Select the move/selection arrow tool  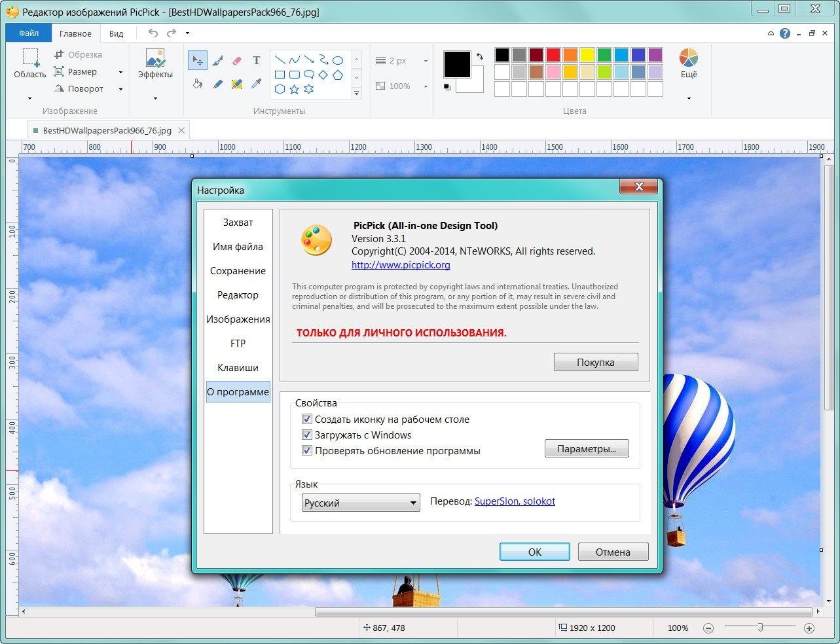pos(197,60)
